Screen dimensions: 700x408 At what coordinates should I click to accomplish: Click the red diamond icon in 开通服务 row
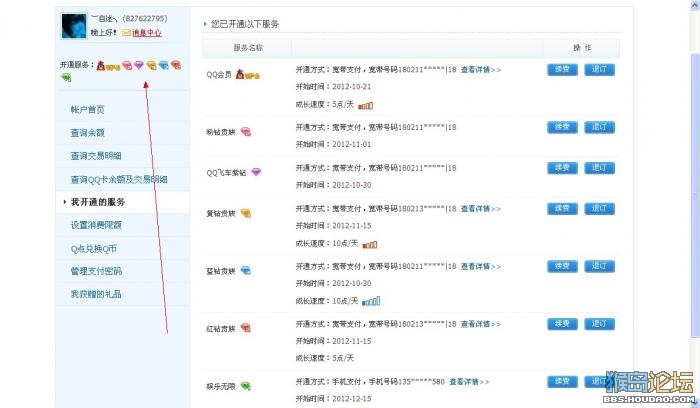[175, 65]
